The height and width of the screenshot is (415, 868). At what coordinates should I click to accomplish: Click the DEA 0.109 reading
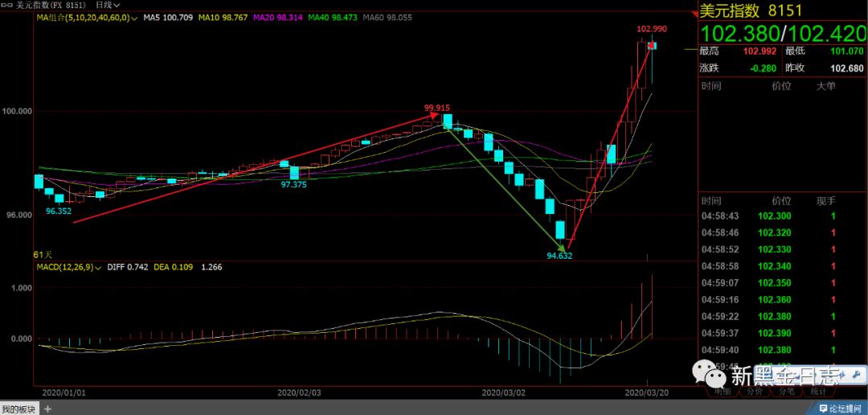click(x=173, y=268)
